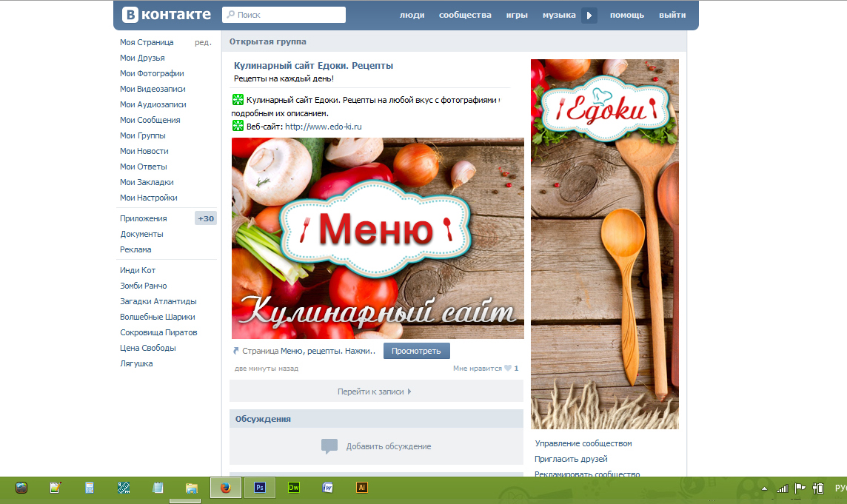
Task: Open Мои Настройки in sidebar
Action: (x=149, y=198)
